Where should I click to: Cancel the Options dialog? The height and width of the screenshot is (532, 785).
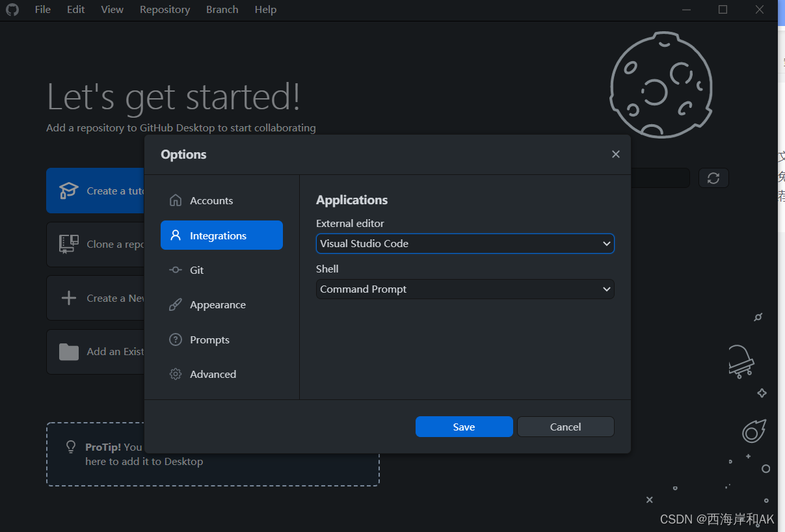click(x=566, y=427)
